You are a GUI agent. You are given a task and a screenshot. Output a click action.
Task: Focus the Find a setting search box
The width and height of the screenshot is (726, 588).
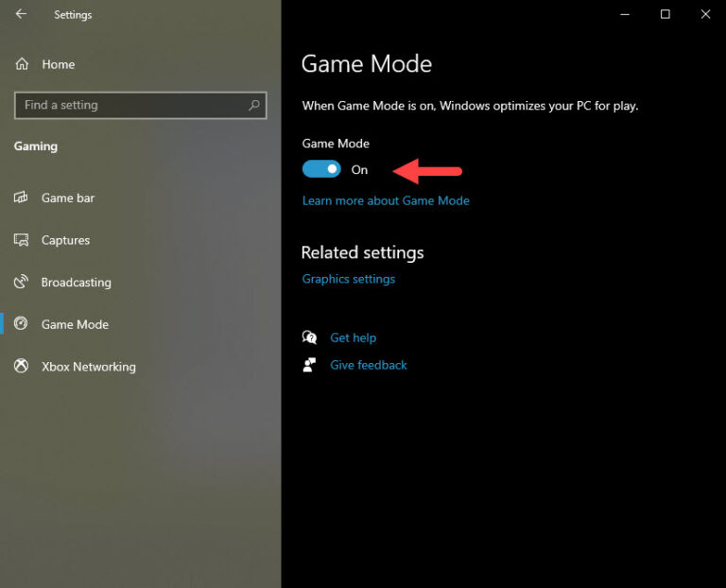[x=140, y=105]
